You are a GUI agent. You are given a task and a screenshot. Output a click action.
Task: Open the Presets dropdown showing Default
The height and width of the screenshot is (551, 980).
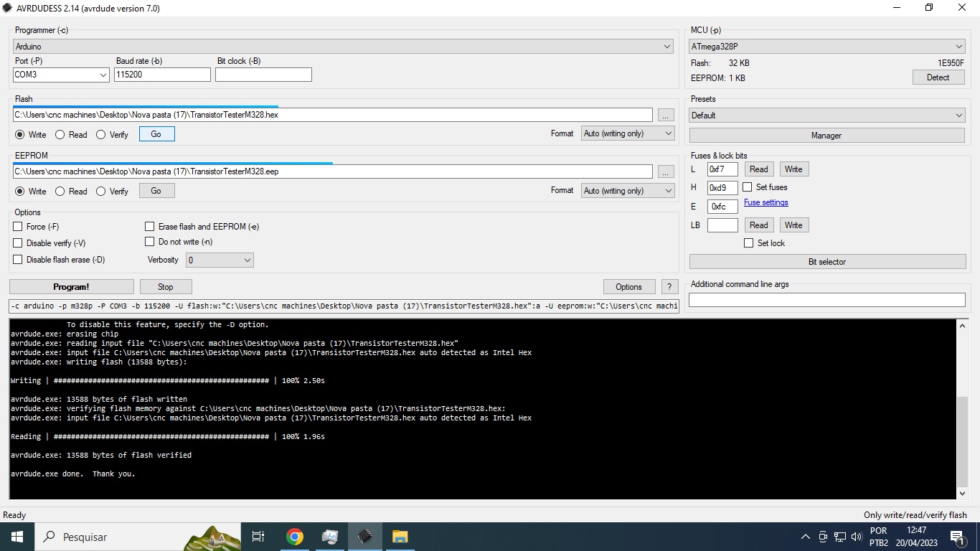click(827, 116)
